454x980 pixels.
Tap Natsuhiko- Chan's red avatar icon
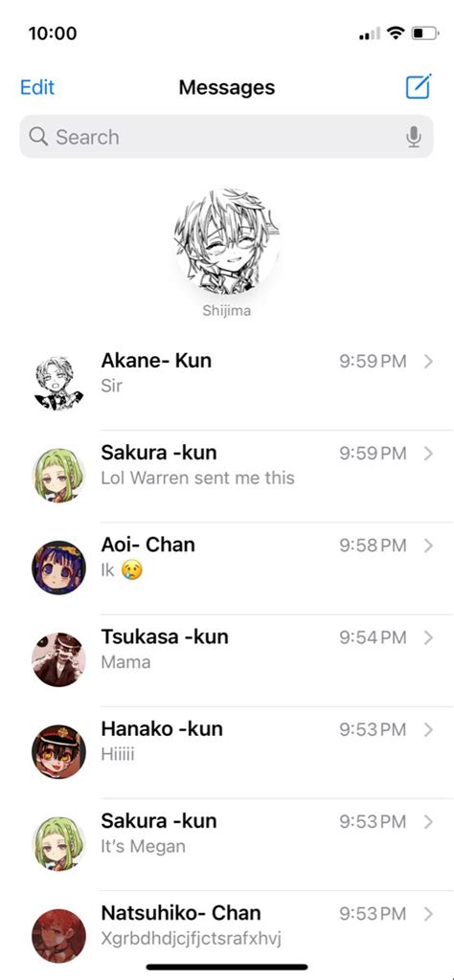pos(58,936)
